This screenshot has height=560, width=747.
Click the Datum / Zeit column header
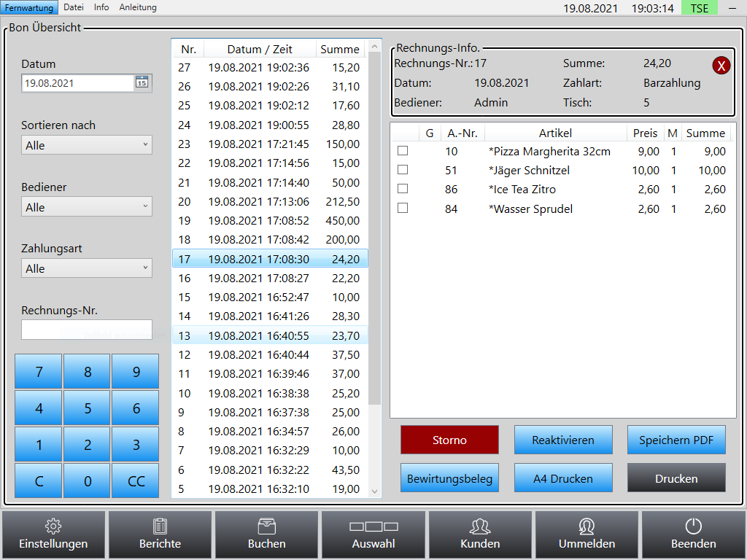click(x=260, y=49)
